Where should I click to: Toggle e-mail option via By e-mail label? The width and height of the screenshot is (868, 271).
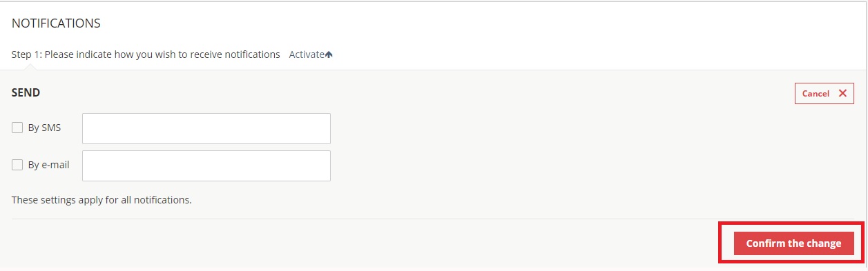[48, 165]
